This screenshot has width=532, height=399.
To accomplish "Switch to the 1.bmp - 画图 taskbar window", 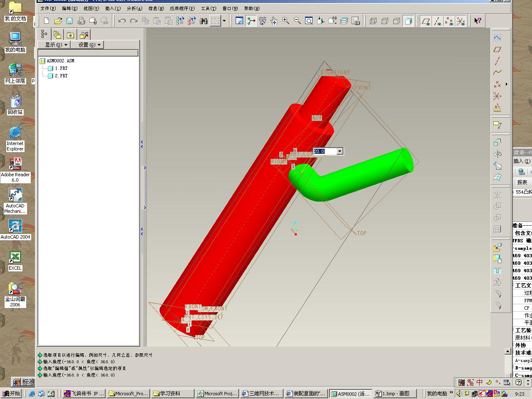I will 395,393.
